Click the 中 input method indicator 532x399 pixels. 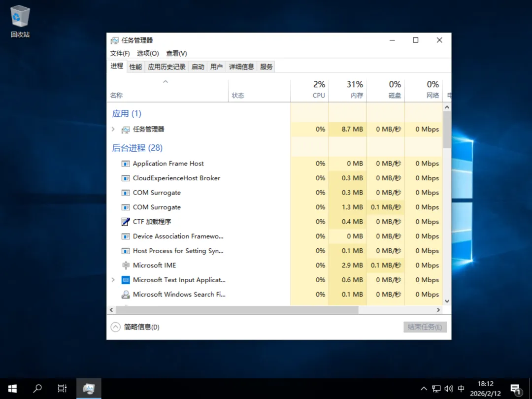coord(461,389)
